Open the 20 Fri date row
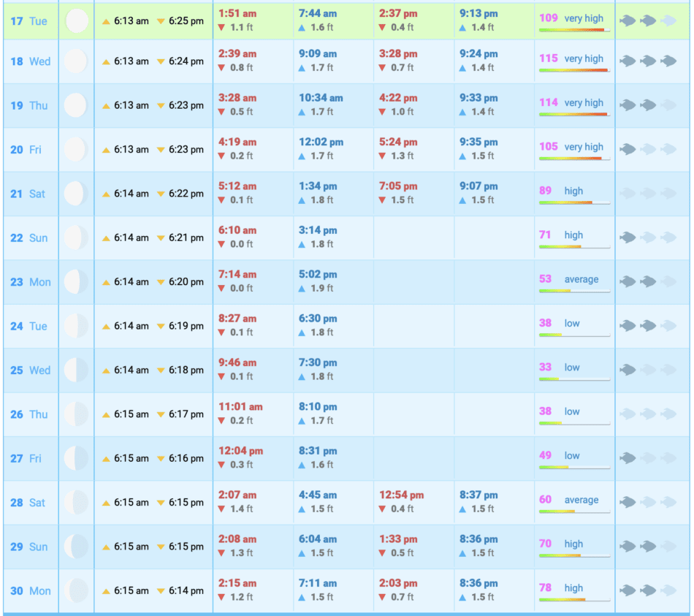Image resolution: width=694 pixels, height=616 pixels. (27, 150)
